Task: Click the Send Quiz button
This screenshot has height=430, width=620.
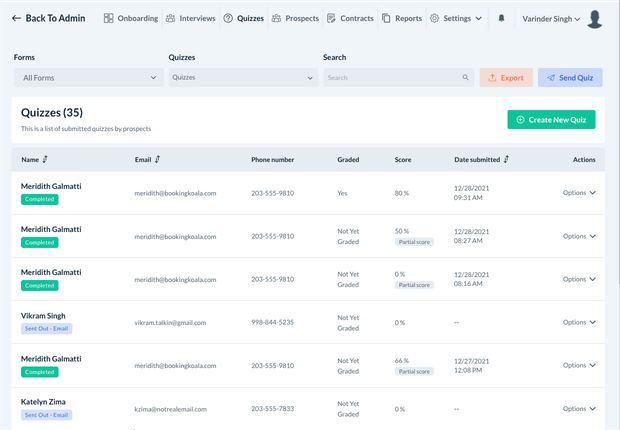Action: coord(569,77)
